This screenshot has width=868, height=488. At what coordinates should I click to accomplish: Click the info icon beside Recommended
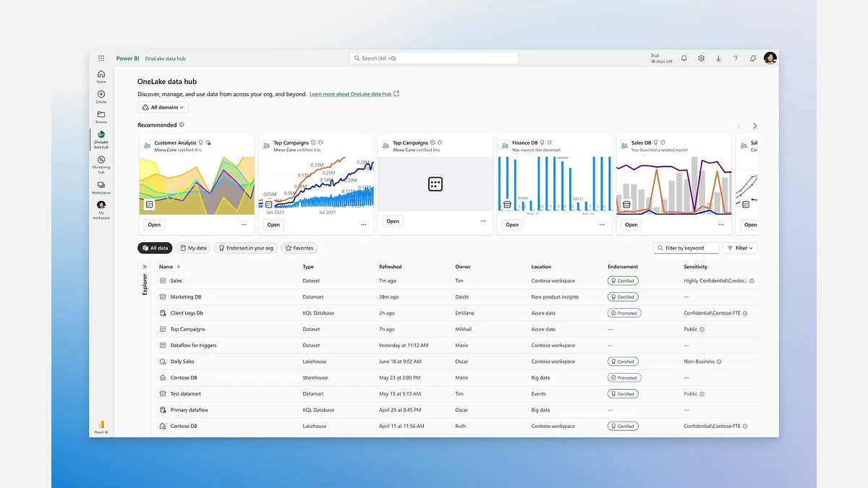[182, 125]
